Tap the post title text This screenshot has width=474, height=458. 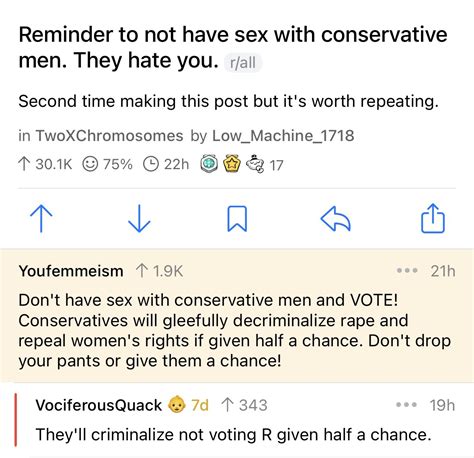(x=233, y=47)
